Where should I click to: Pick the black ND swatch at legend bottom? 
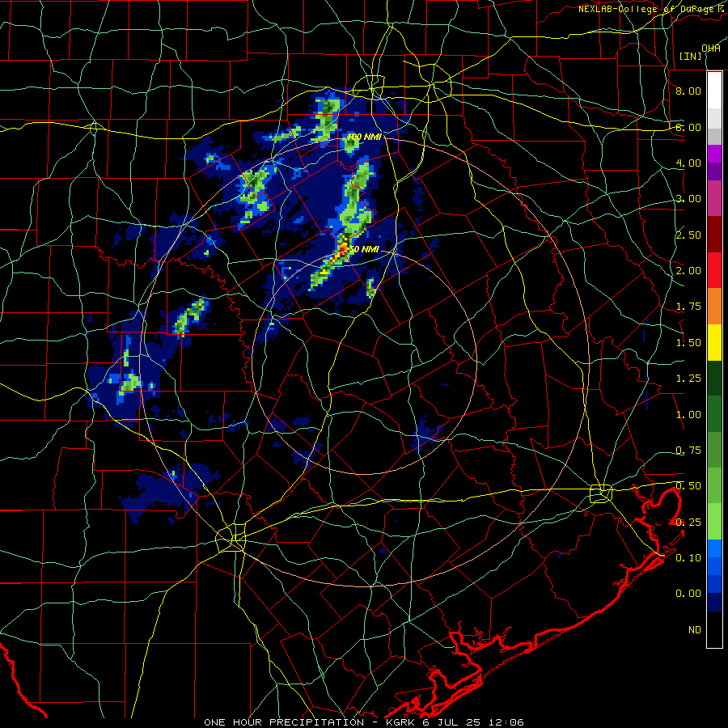pos(714,629)
